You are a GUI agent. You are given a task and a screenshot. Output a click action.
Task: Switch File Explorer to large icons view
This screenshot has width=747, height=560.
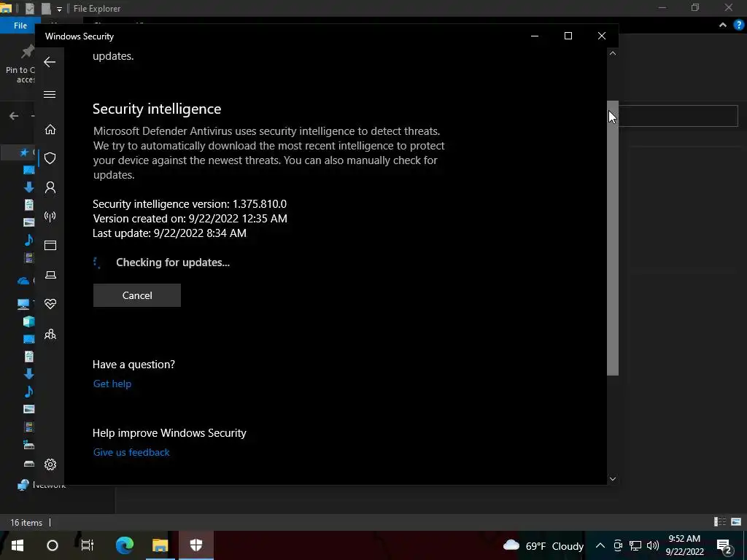[736, 522]
